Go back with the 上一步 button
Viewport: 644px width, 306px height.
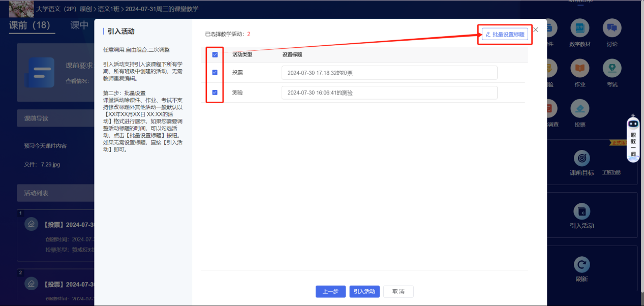[330, 291]
